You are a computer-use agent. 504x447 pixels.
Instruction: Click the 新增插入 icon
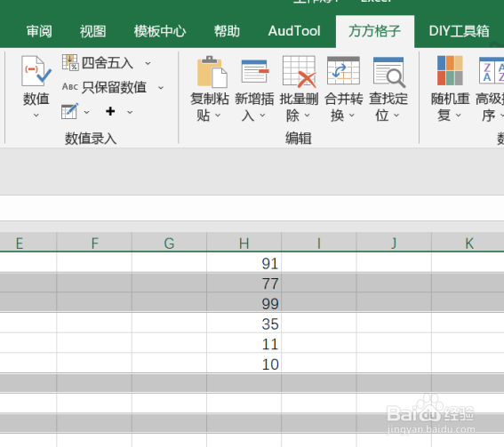click(x=254, y=71)
